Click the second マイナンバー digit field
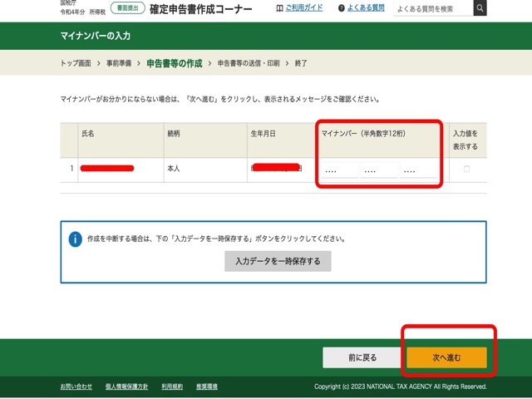This screenshot has height=399, width=532. (378, 170)
